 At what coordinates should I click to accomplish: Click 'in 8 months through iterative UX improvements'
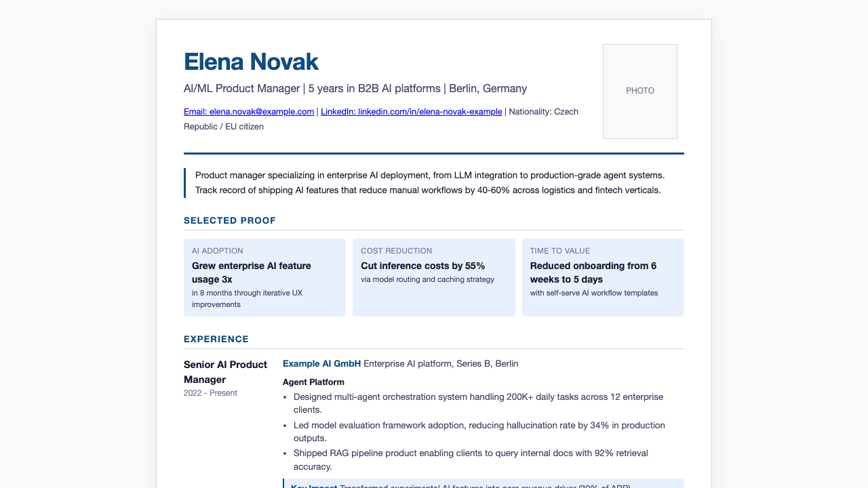(248, 299)
